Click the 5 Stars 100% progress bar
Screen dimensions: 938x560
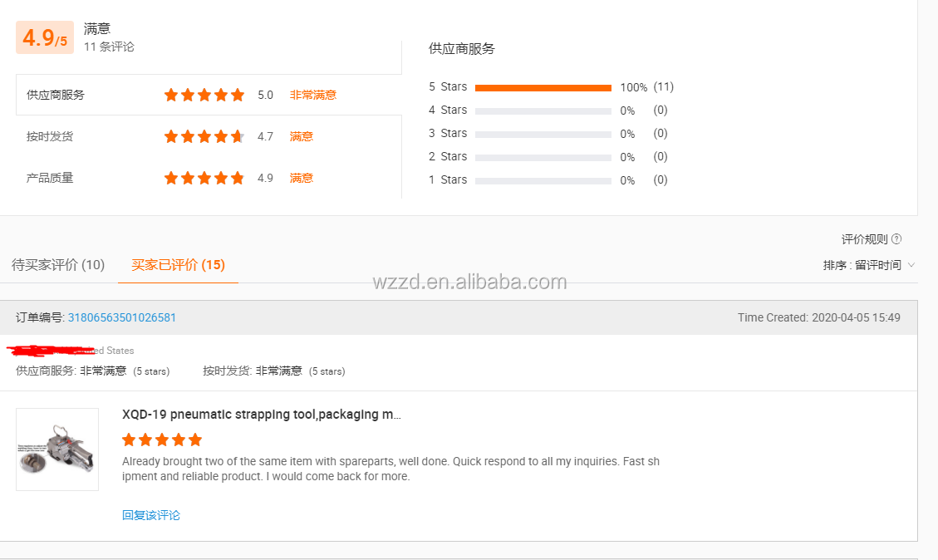tap(544, 86)
